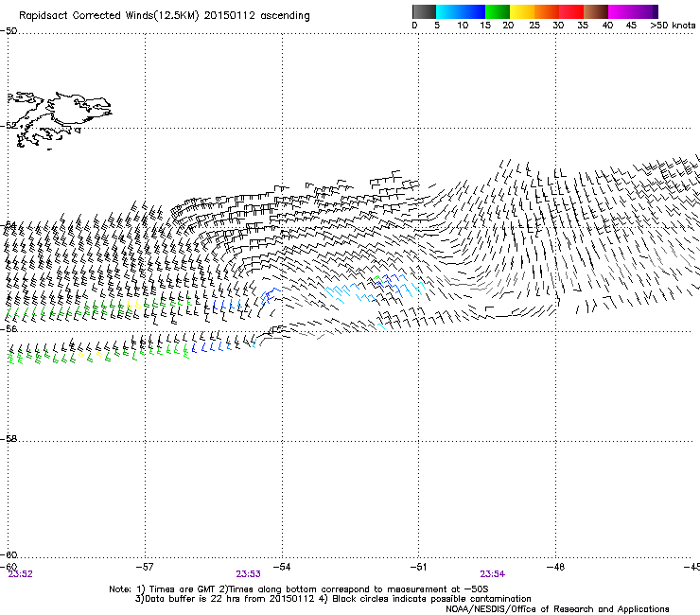Screen dimensions: 700x615
Task: Click the legend label '25'
Action: click(x=534, y=26)
